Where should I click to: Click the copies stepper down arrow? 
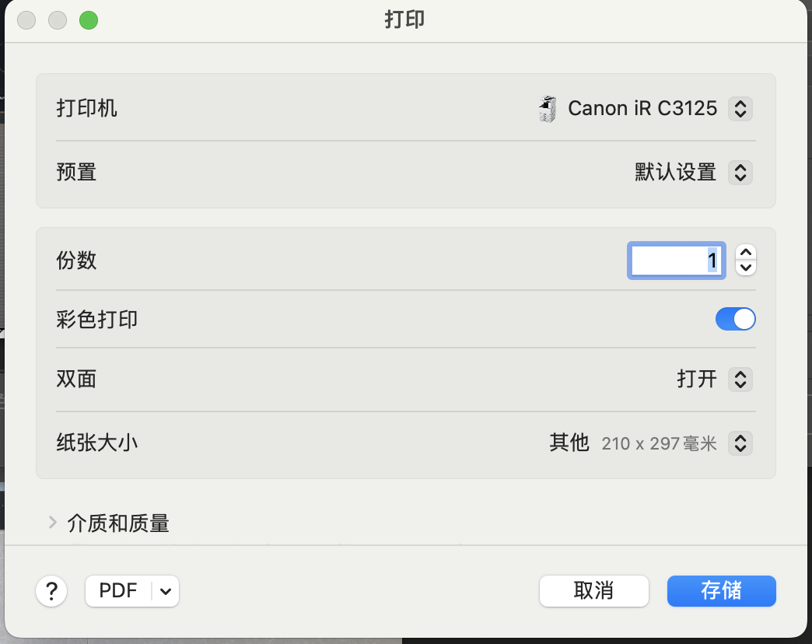(746, 268)
